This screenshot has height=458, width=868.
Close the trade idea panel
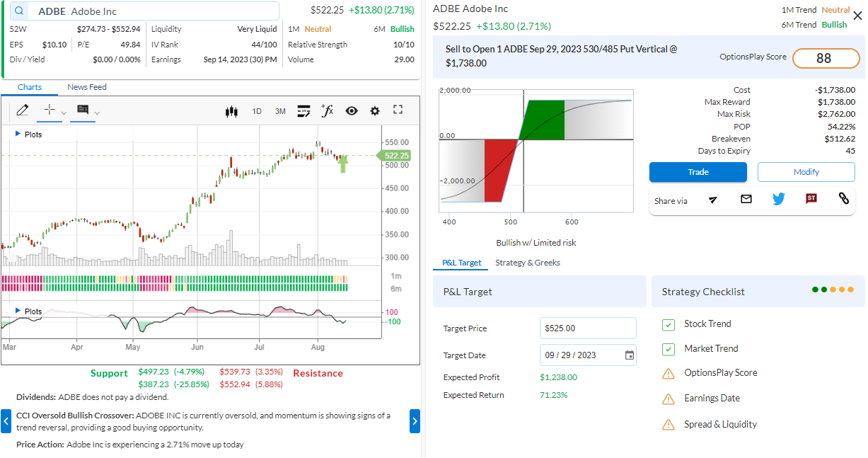(857, 16)
